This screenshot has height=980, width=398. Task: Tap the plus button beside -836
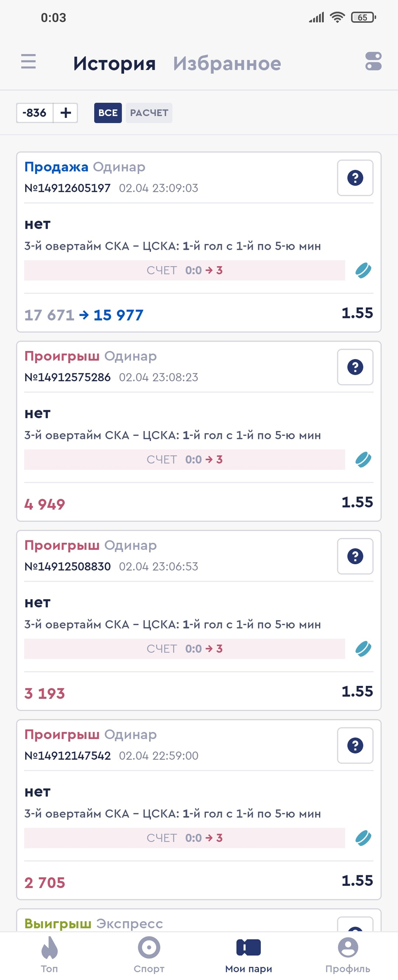point(66,113)
